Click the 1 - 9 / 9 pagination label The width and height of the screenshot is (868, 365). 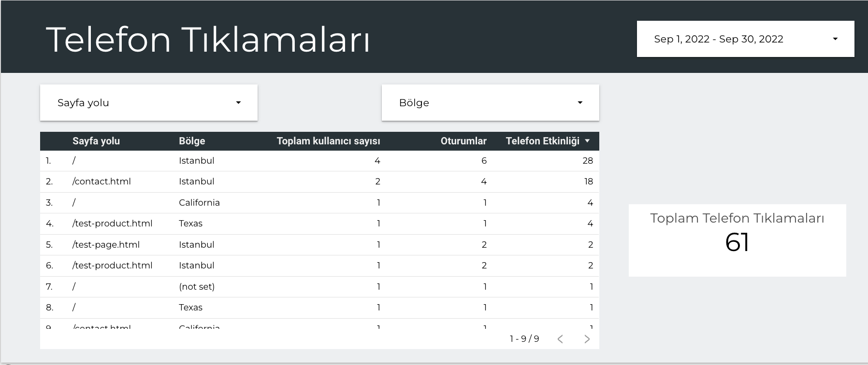pos(524,339)
